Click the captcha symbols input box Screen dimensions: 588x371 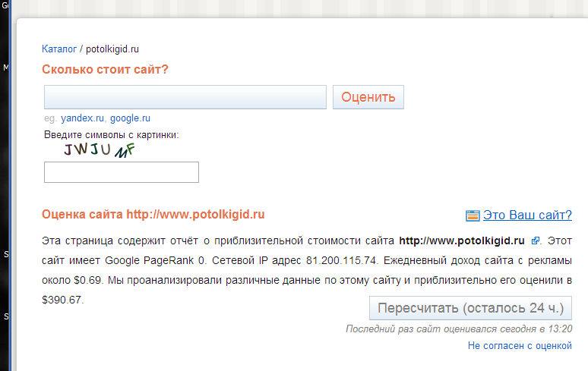(x=122, y=172)
